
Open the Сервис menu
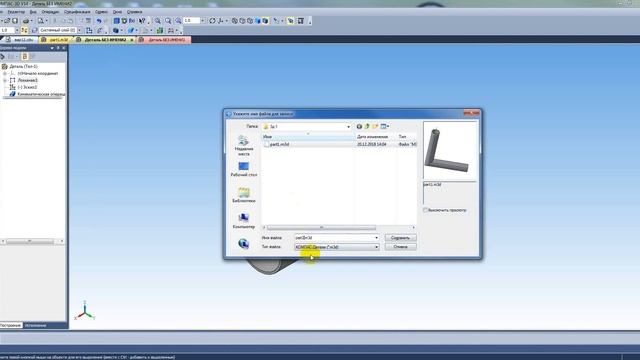pos(101,12)
